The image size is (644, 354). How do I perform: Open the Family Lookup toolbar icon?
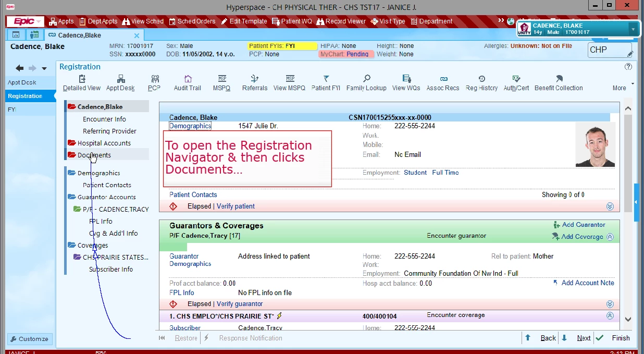366,83
